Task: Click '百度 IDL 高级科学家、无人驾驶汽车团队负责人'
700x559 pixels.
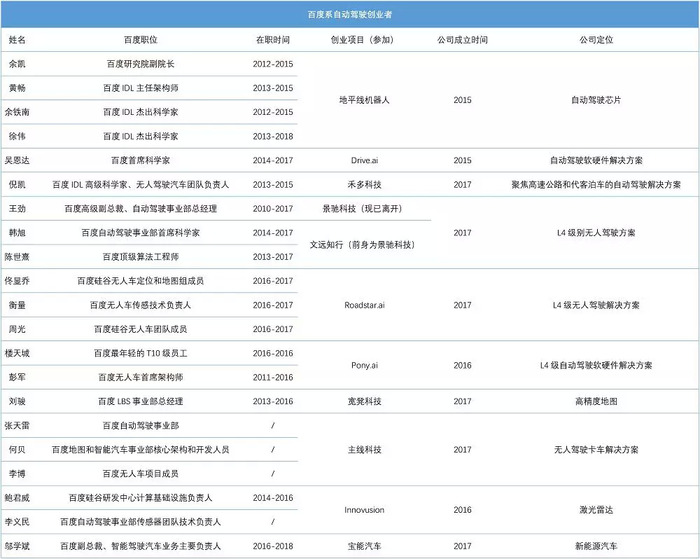Action: [141, 184]
